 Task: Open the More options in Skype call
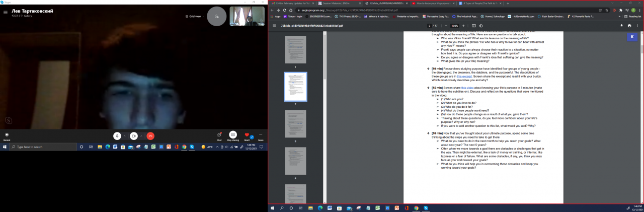click(261, 135)
